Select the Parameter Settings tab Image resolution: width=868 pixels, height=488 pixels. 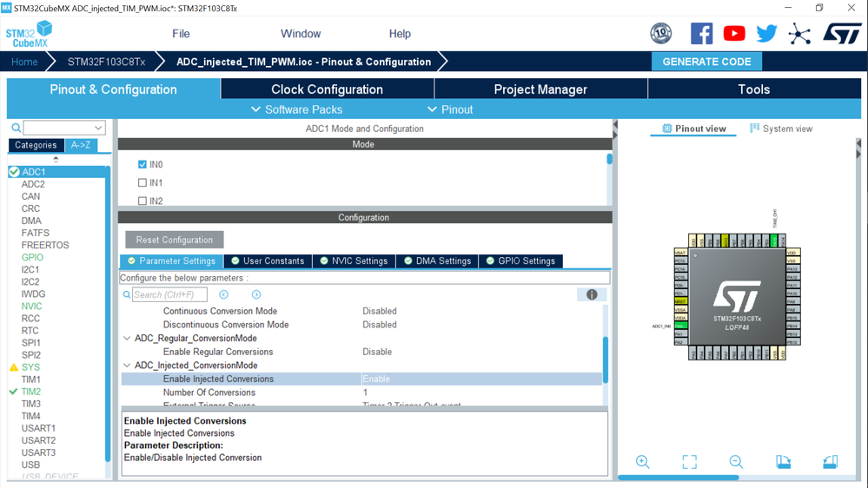click(172, 261)
